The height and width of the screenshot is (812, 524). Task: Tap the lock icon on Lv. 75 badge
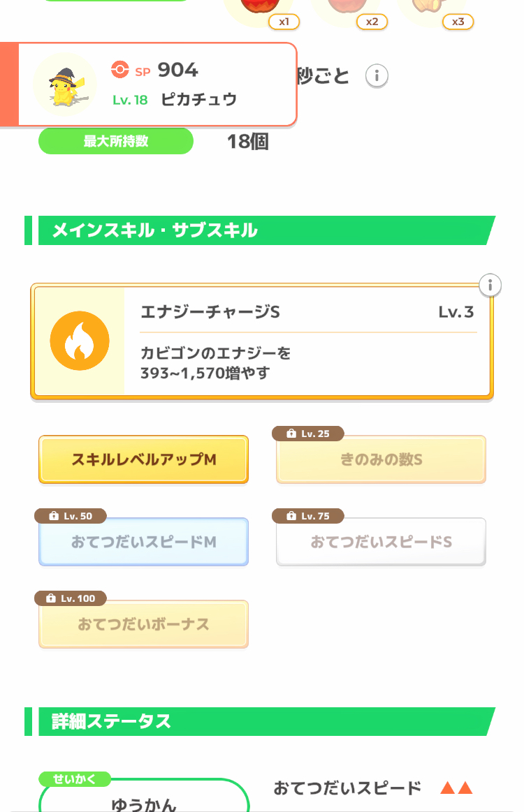pyautogui.click(x=292, y=517)
